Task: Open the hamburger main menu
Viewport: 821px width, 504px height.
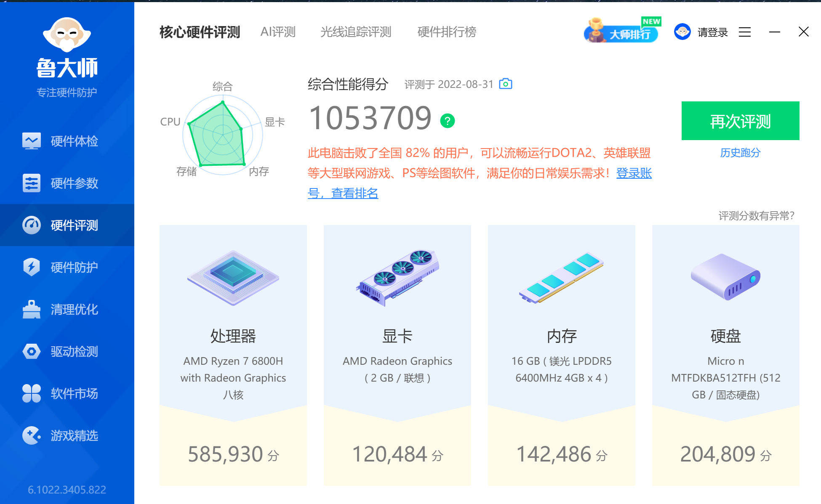Action: coord(745,32)
